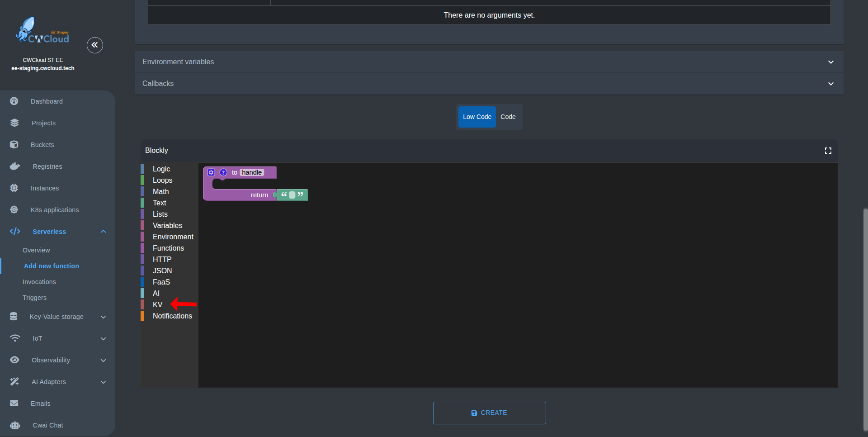Expand Callbacks section
Viewport: 868px width, 437px height.
click(489, 84)
